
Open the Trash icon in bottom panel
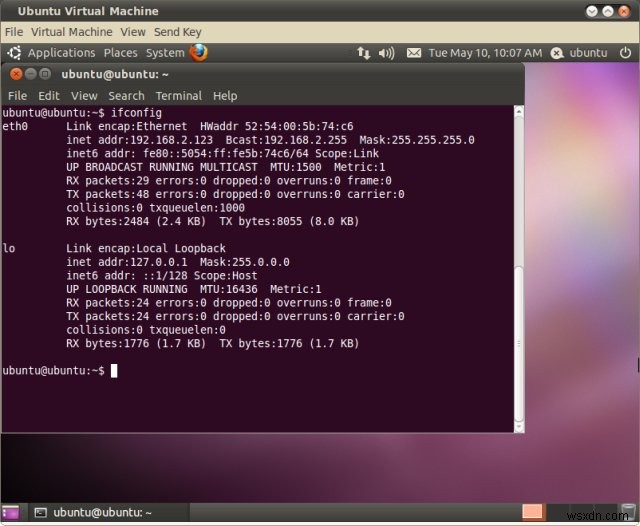pos(628,512)
